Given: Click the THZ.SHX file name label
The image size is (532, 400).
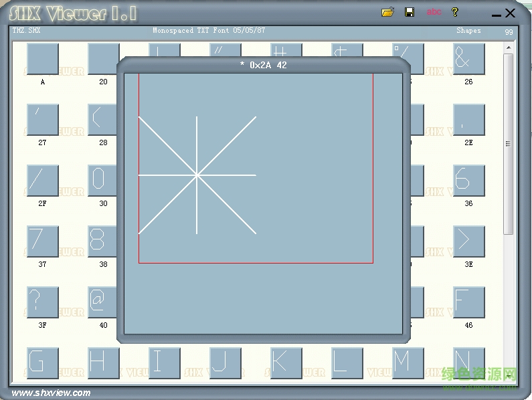Looking at the screenshot, I should point(26,30).
